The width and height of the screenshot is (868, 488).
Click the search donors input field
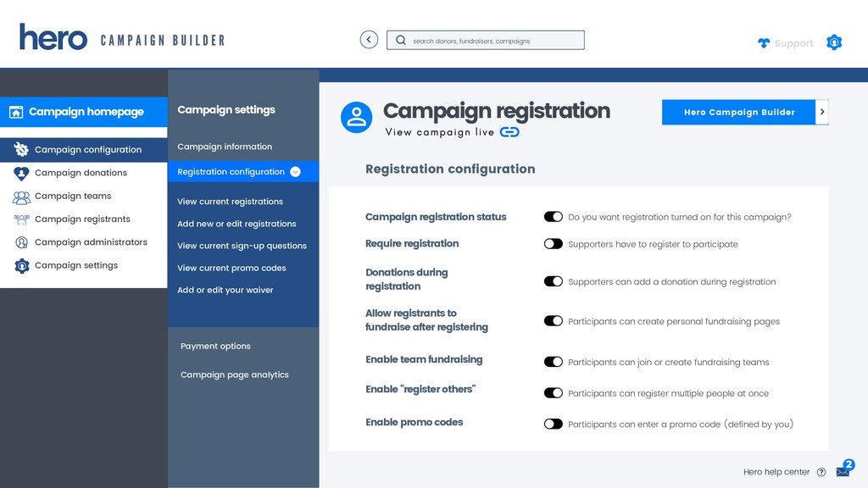tap(486, 41)
